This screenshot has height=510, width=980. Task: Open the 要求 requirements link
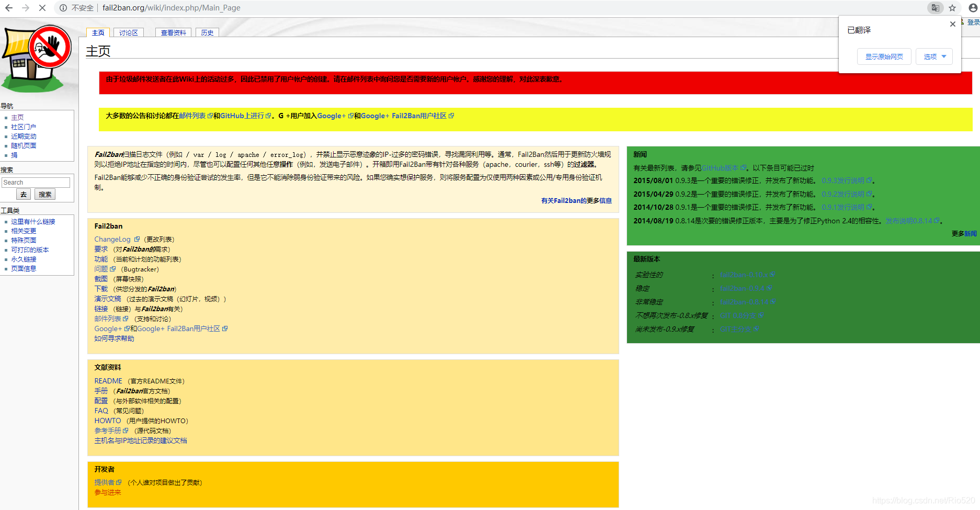tap(101, 249)
